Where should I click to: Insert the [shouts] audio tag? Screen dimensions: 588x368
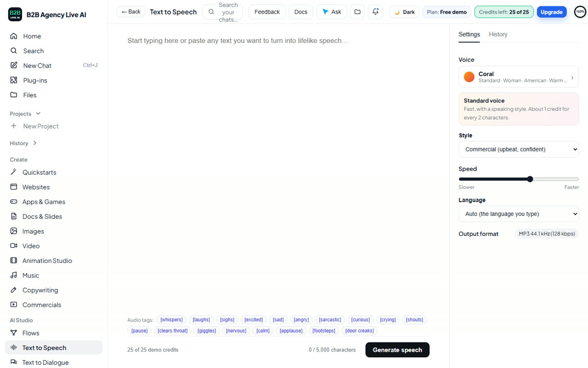tap(415, 319)
